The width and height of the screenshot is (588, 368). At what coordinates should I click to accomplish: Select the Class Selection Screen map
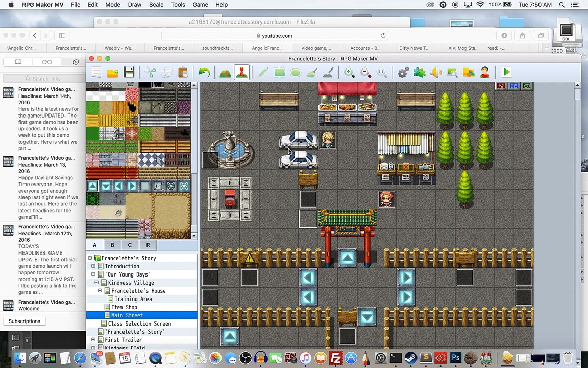(x=139, y=324)
